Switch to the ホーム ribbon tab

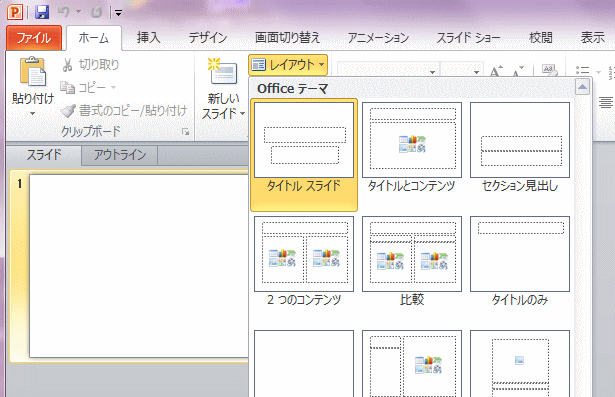click(x=94, y=38)
